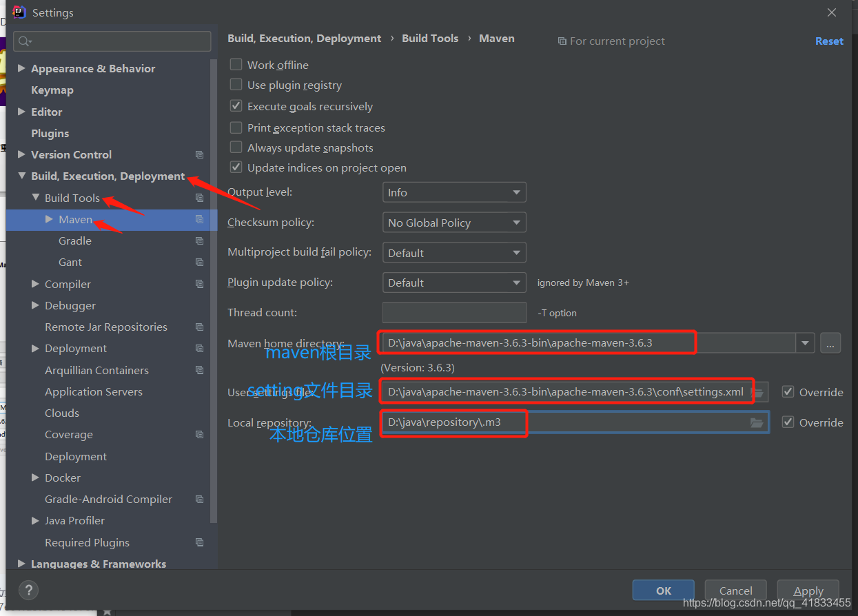
Task: Click the IntelliJ logo in title bar
Action: click(x=19, y=12)
